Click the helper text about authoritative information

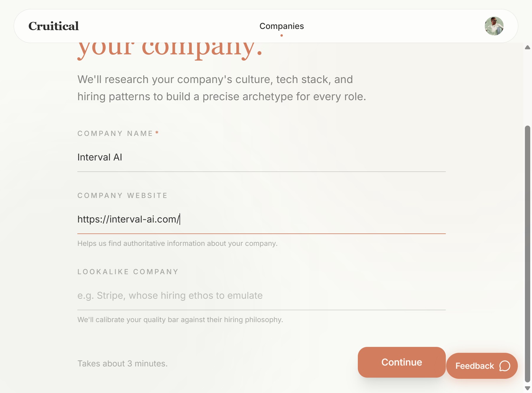point(177,243)
